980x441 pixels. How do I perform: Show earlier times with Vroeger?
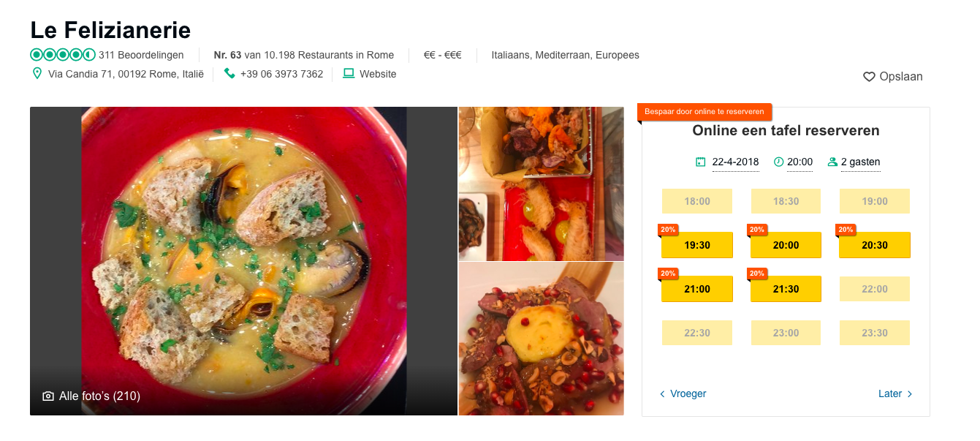[x=683, y=394]
